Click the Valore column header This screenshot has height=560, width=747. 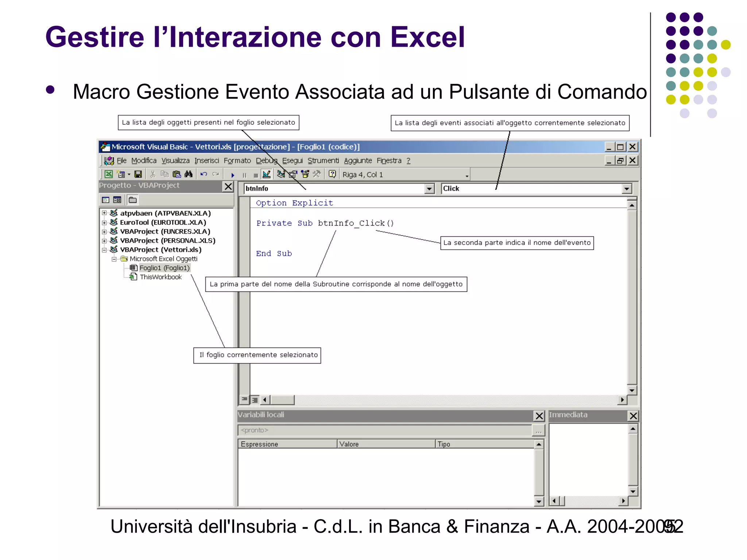click(x=386, y=444)
